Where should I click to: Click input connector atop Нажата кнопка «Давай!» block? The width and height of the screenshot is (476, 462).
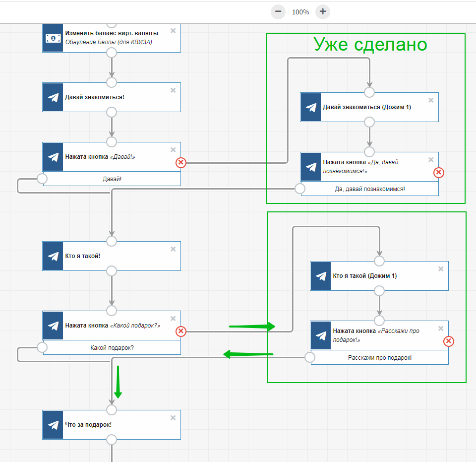(112, 142)
